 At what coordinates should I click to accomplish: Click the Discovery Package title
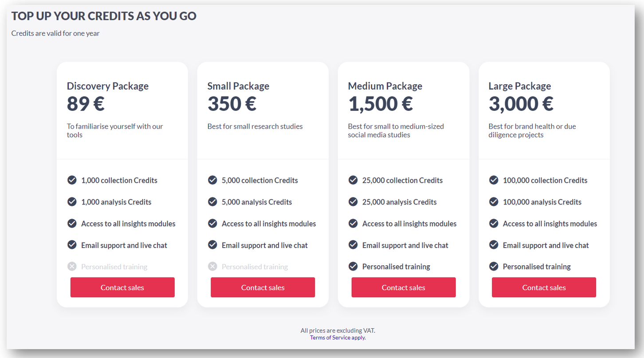click(108, 86)
